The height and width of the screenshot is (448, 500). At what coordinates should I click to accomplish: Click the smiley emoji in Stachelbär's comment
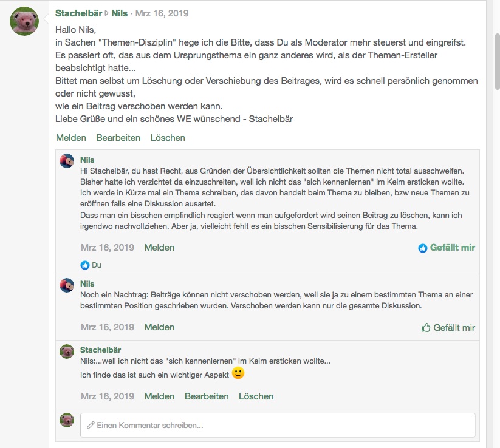[x=239, y=373]
